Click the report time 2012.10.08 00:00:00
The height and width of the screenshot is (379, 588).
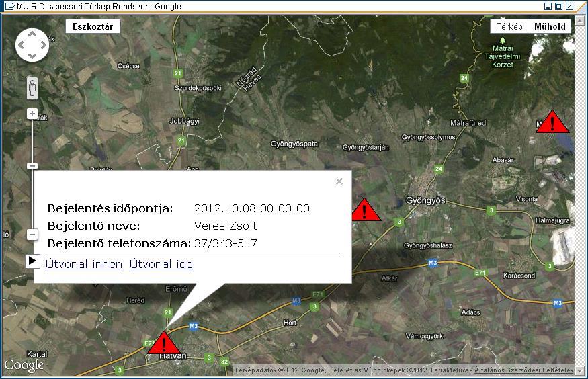(252, 208)
